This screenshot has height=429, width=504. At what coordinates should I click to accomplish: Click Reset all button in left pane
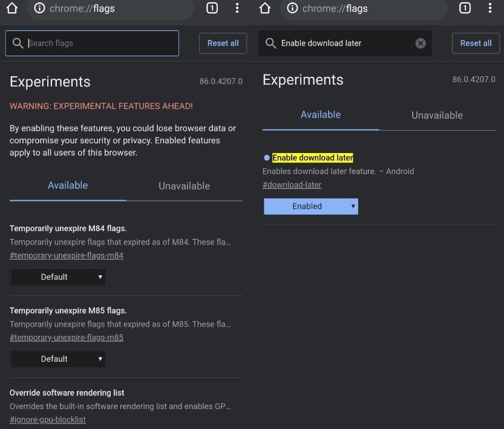click(x=223, y=43)
